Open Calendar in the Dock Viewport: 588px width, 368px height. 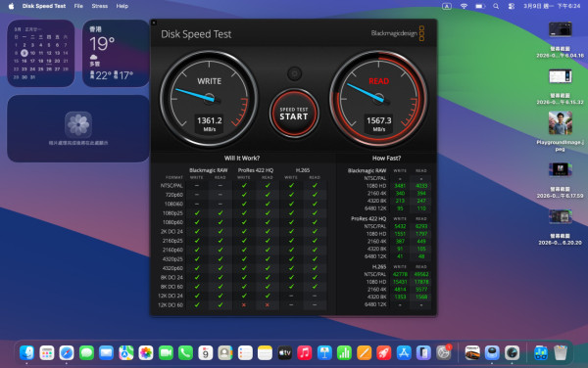coord(206,352)
